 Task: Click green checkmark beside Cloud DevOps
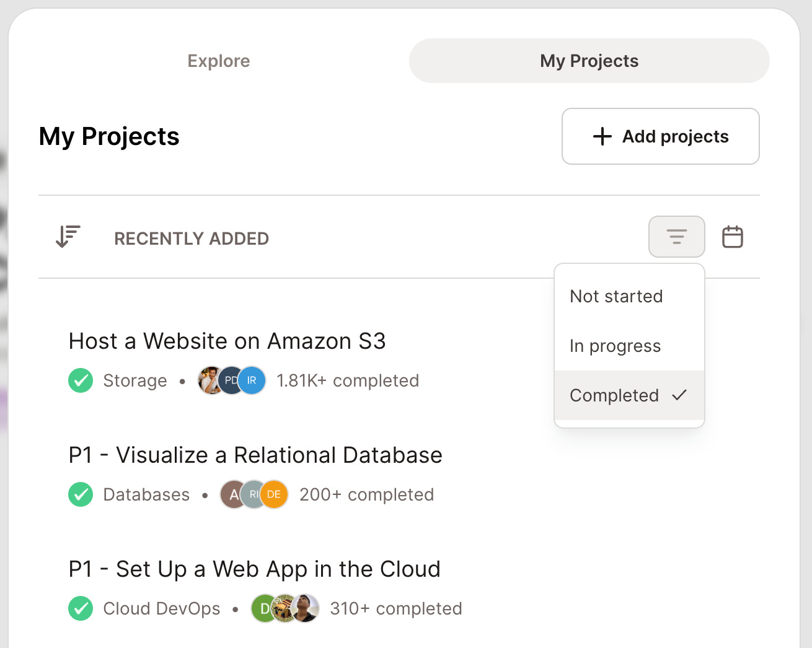point(81,608)
